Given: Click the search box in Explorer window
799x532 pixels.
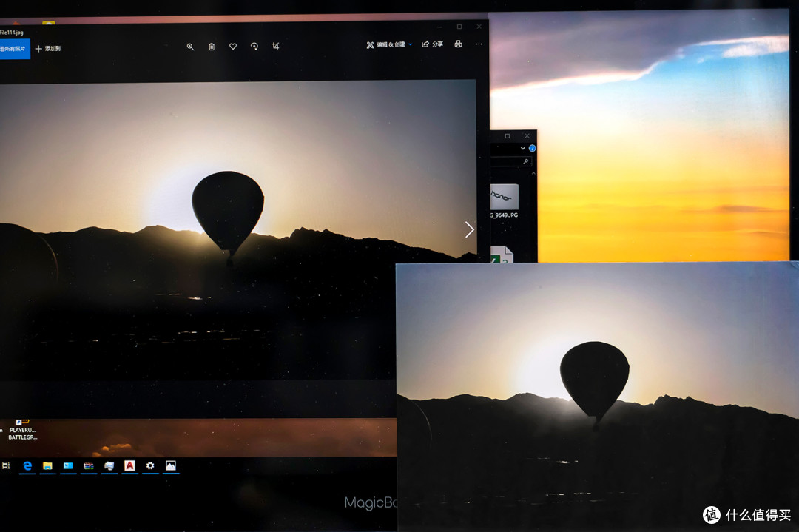Looking at the screenshot, I should coord(511,161).
